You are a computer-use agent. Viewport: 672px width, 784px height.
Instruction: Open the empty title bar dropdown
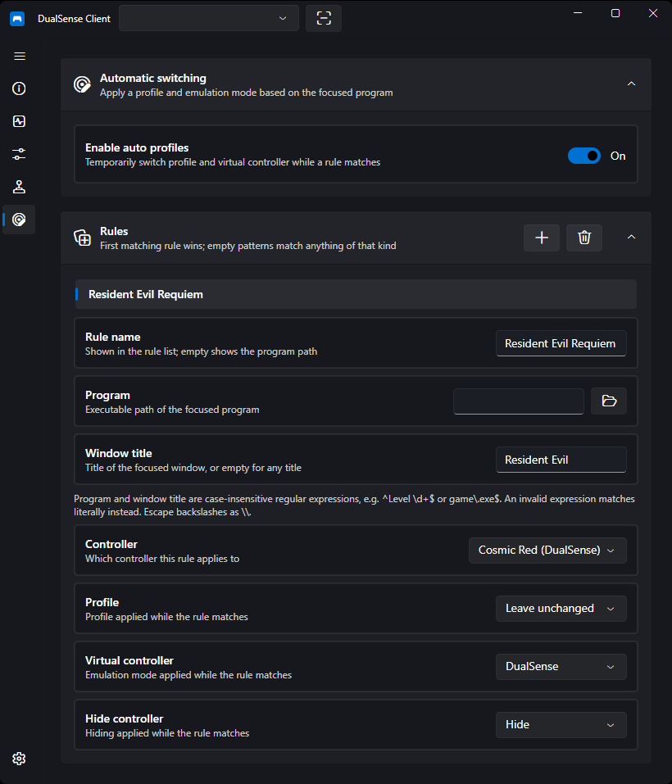208,19
